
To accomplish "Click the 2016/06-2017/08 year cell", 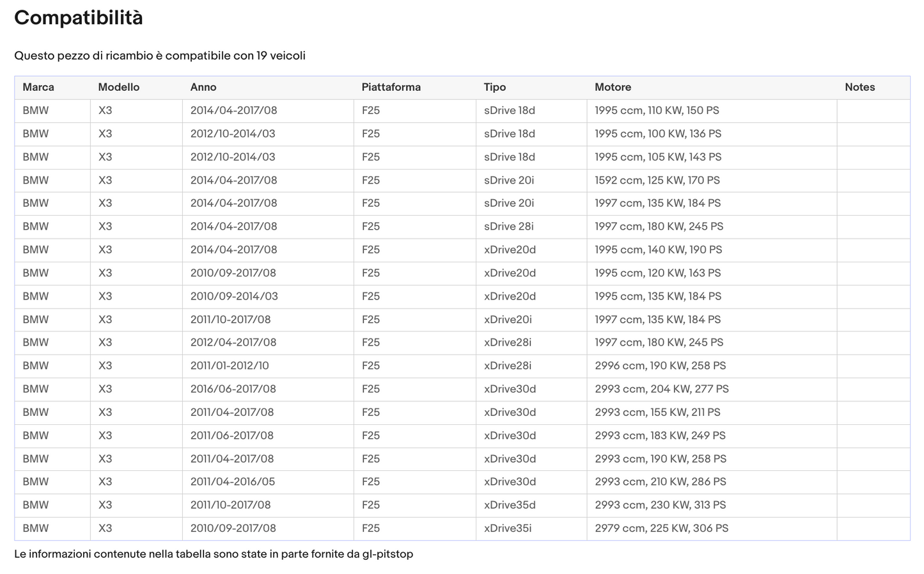I will click(x=233, y=389).
